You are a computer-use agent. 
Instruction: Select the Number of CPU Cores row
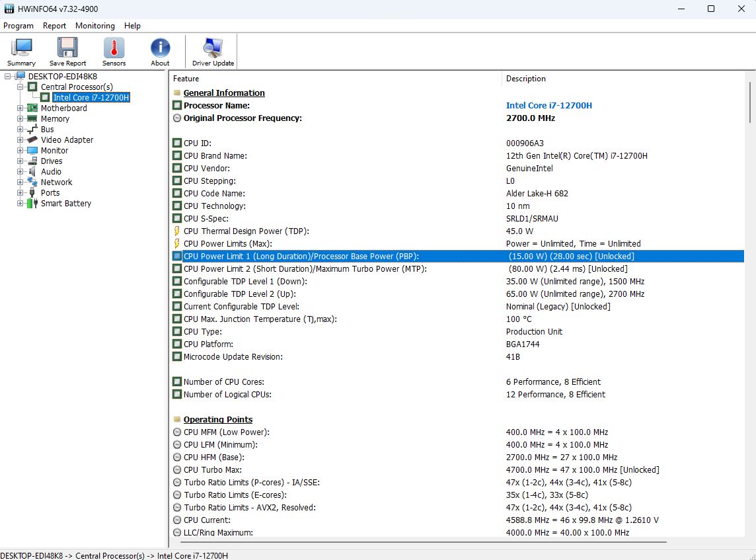point(457,381)
